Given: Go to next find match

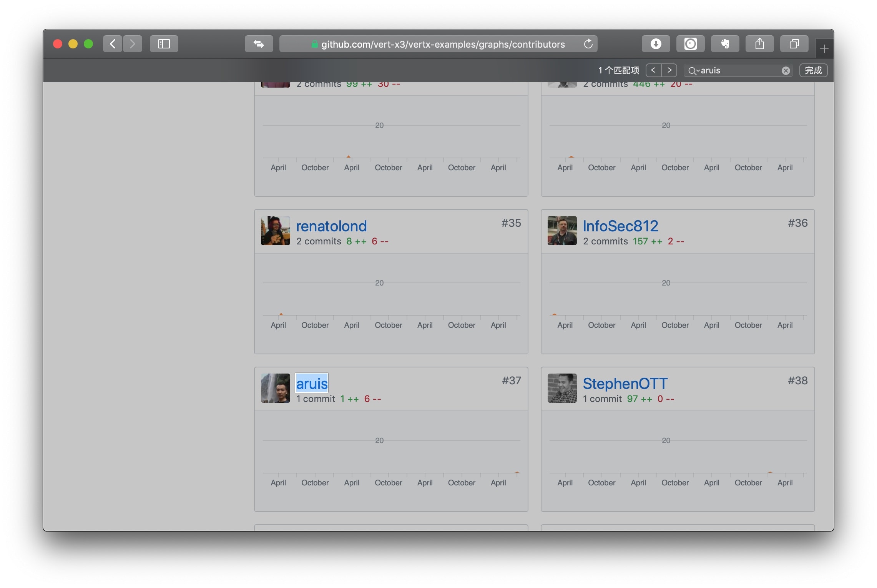Looking at the screenshot, I should coord(669,70).
